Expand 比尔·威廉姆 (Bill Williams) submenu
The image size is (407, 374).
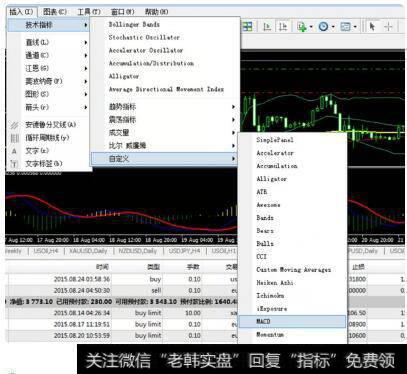click(x=164, y=146)
